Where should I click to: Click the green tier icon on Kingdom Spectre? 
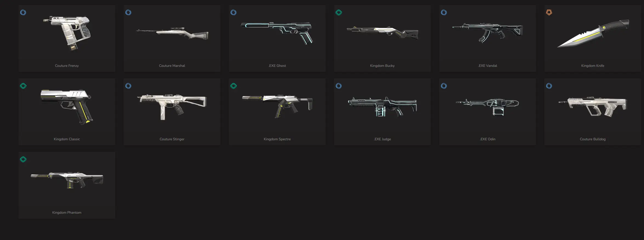[x=234, y=86]
